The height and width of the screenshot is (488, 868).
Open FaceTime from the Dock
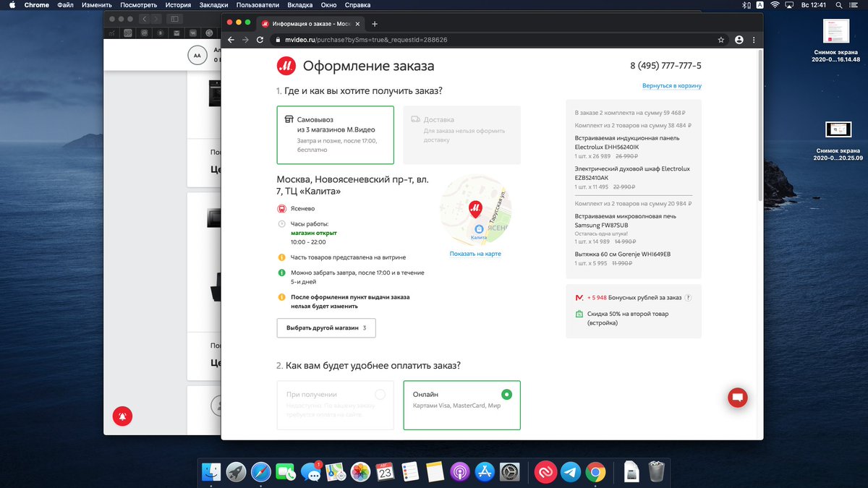tap(286, 472)
